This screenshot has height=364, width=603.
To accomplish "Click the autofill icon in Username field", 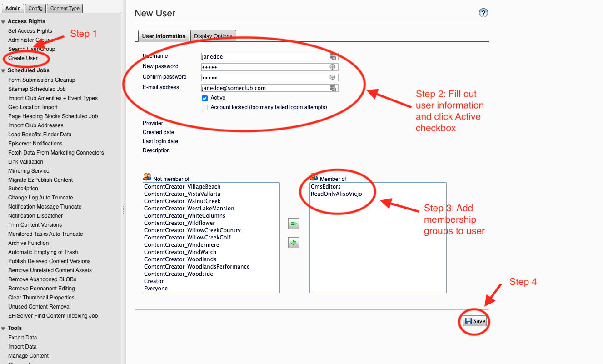I will tap(333, 57).
